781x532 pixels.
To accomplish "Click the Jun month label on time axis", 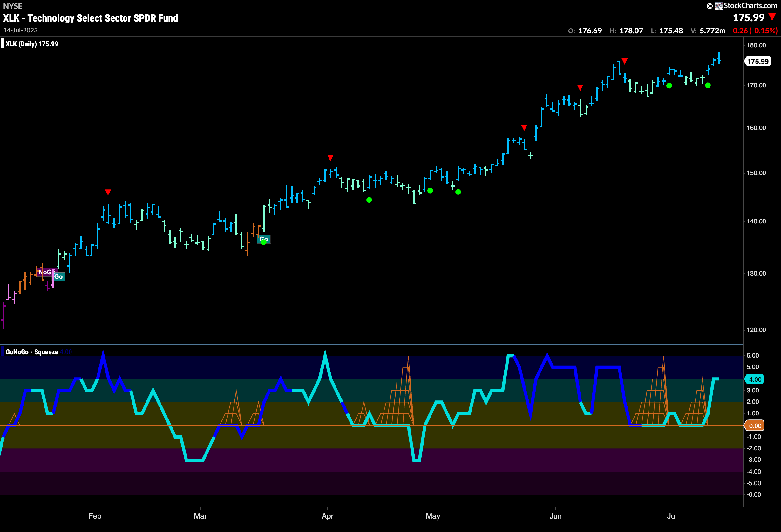I will coord(555,516).
